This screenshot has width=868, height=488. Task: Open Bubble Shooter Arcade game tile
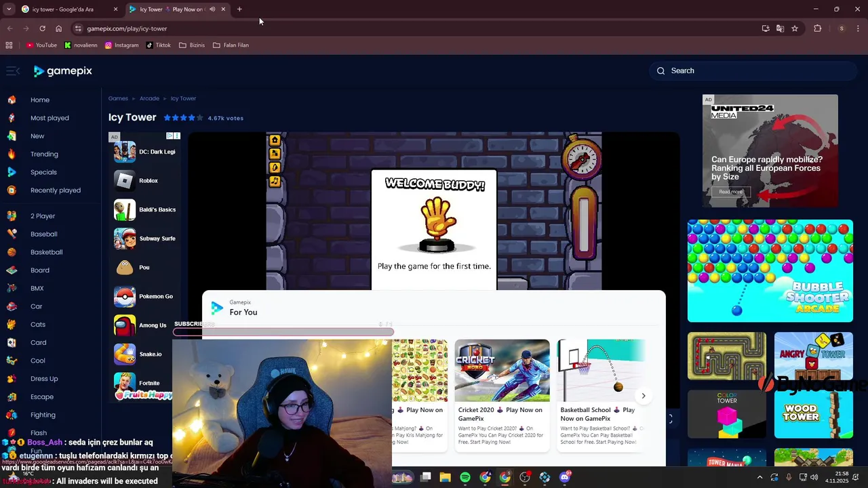click(x=770, y=271)
